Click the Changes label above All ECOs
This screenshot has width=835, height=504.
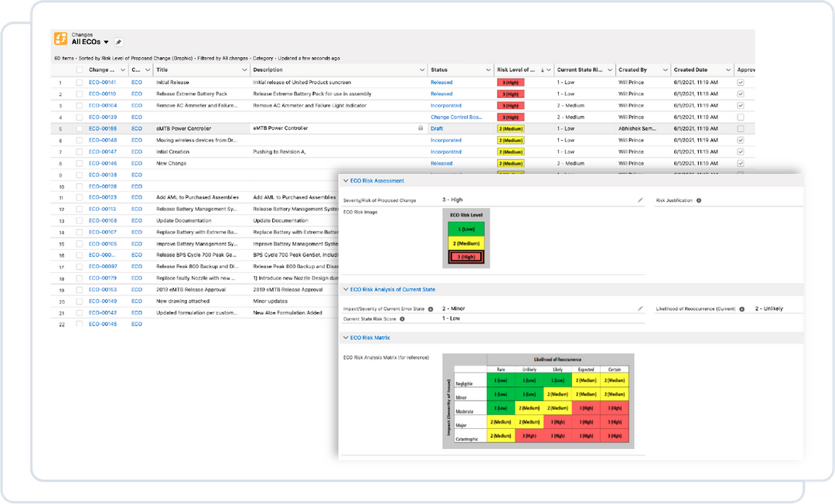[82, 35]
